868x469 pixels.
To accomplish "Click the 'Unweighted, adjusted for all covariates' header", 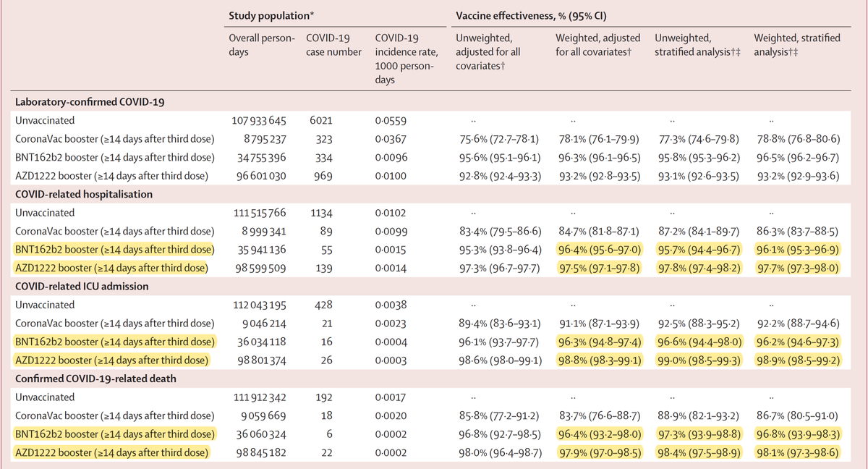I will (488, 52).
